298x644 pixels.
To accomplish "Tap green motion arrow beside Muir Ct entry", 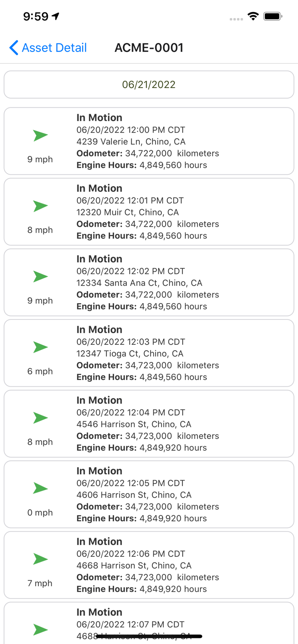I will (x=40, y=206).
